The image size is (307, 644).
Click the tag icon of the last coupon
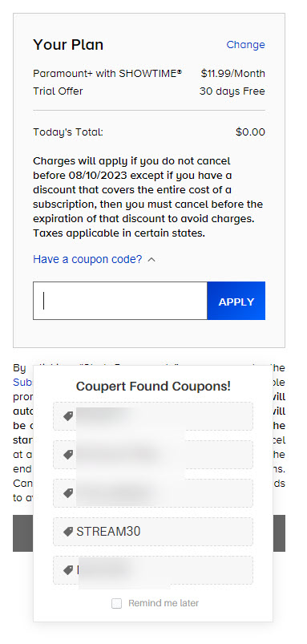coord(68,570)
